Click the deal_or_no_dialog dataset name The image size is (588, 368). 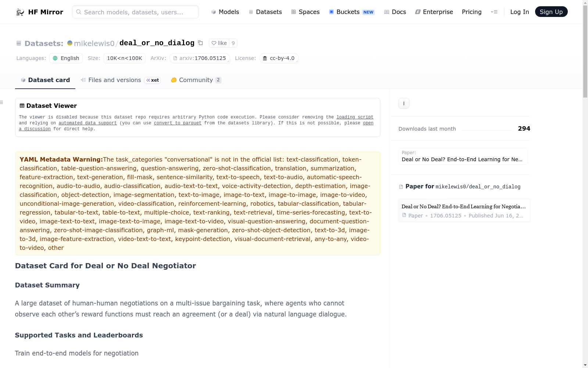pyautogui.click(x=157, y=43)
